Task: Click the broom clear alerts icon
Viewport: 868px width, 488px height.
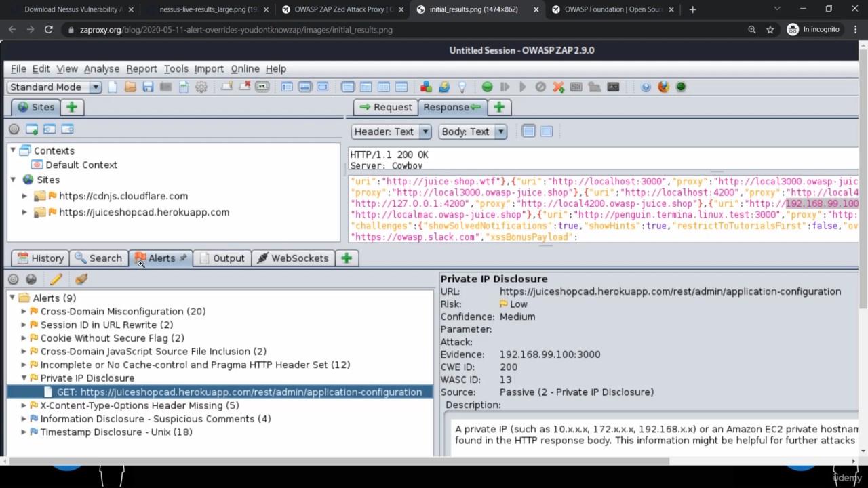Action: click(x=81, y=279)
